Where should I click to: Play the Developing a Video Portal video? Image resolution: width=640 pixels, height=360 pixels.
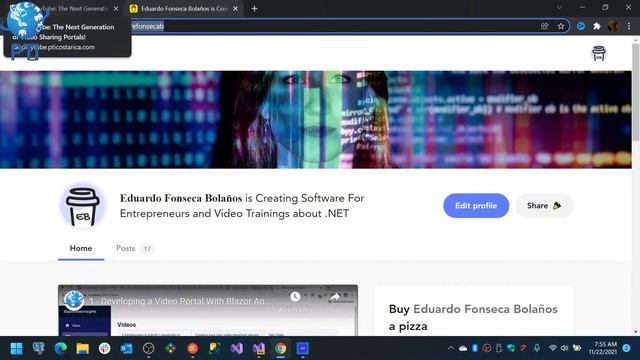pos(208,312)
